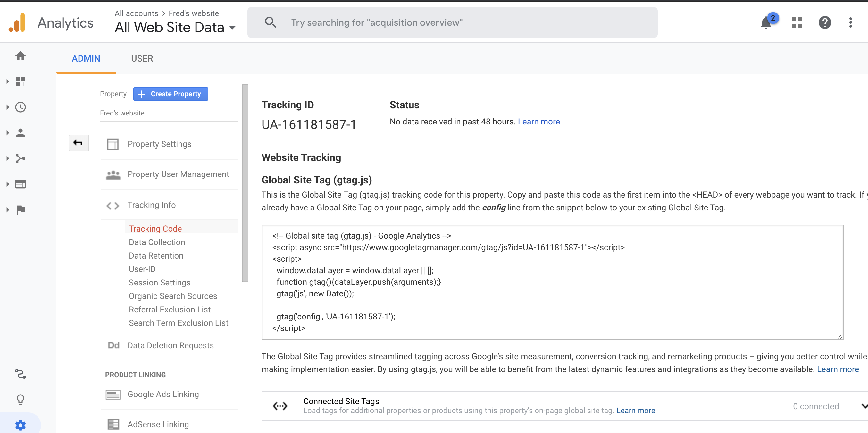Select Data Collection under Tracking Info
This screenshot has height=433, width=868.
tap(157, 242)
